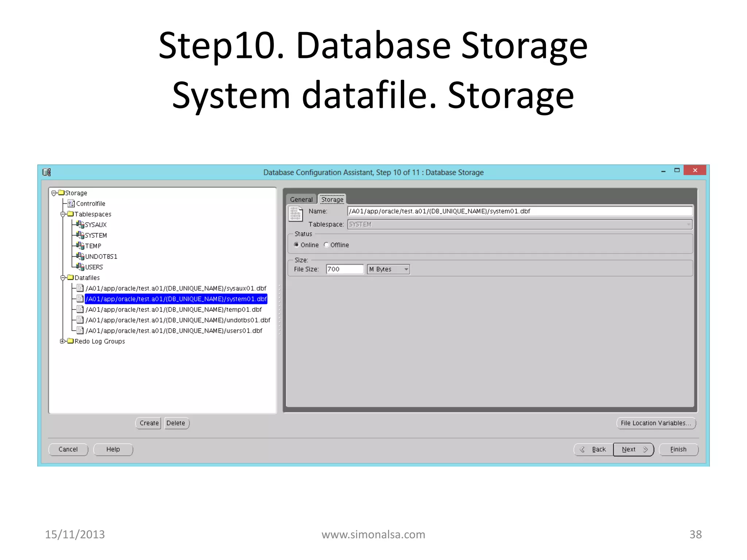Click Next to proceed
747x560 pixels.
coord(634,449)
